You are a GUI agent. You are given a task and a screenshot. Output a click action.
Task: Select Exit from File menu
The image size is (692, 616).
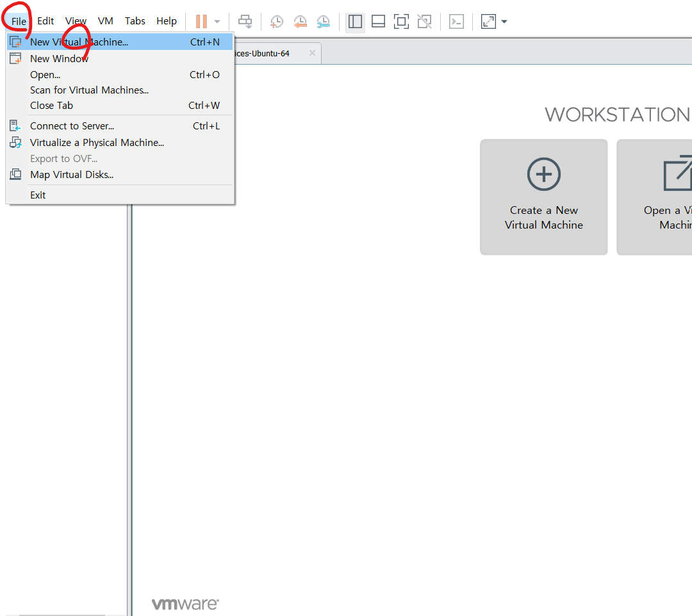click(120, 195)
